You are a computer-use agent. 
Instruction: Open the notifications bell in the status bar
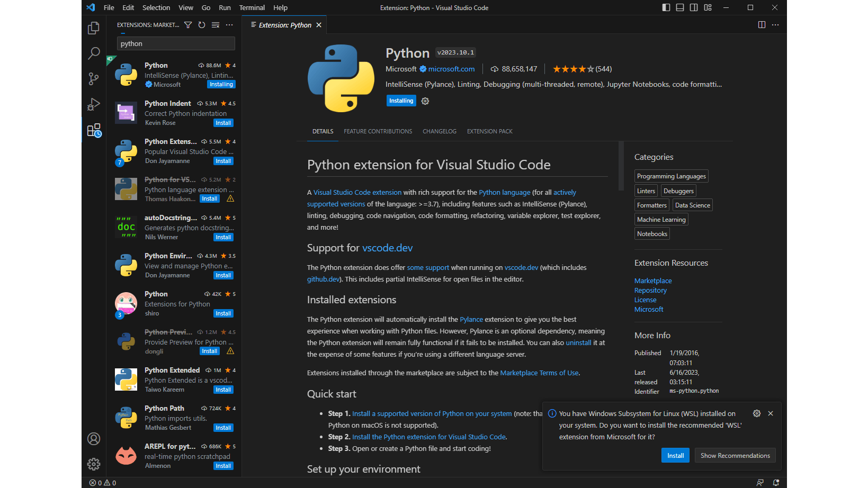775,482
